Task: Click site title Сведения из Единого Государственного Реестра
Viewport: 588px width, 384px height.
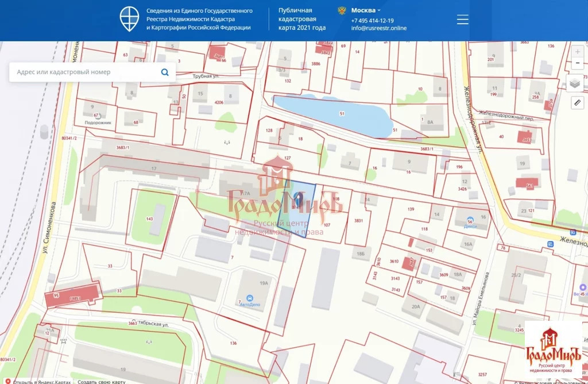Action: coord(199,19)
